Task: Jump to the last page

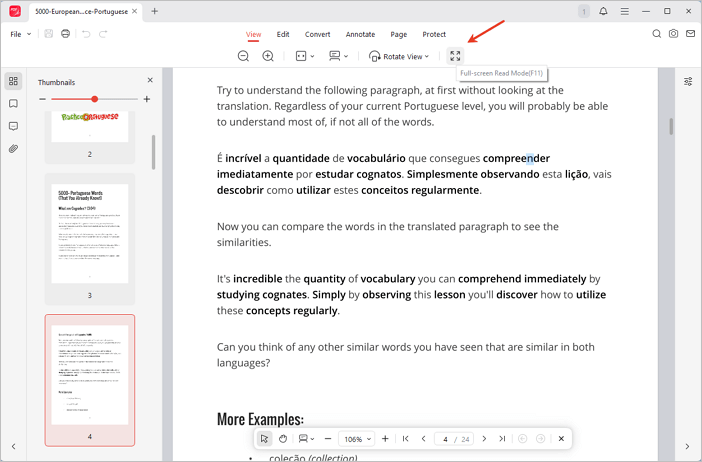Action: 502,439
